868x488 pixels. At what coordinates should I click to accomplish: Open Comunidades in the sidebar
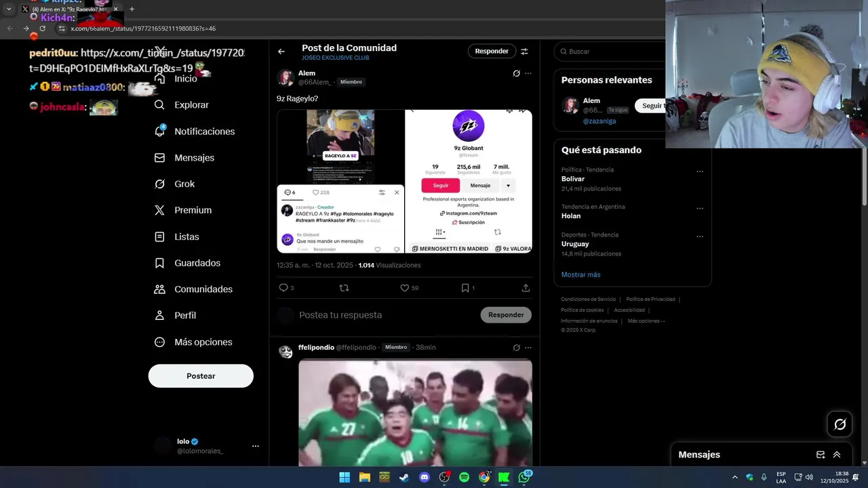pos(193,289)
